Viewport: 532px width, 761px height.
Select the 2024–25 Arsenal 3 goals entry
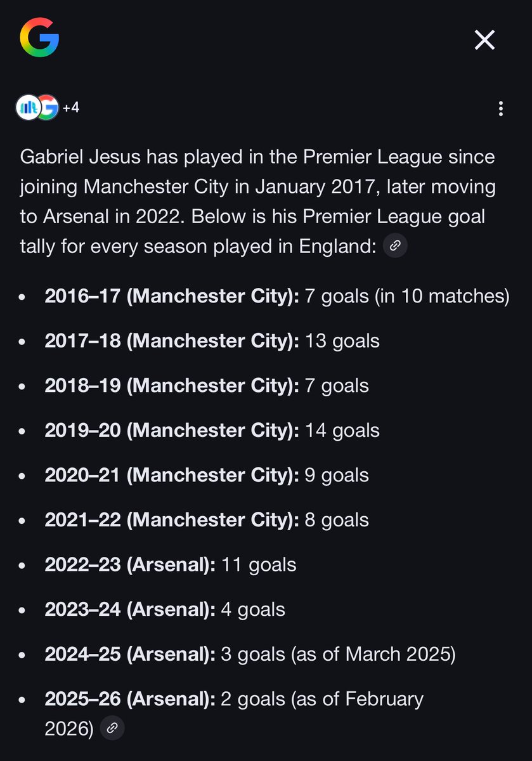pos(250,654)
